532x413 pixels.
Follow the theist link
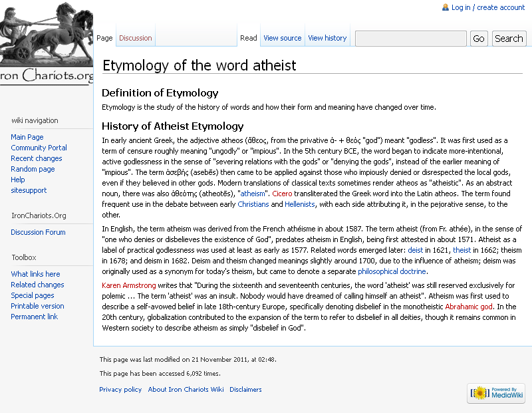462,250
